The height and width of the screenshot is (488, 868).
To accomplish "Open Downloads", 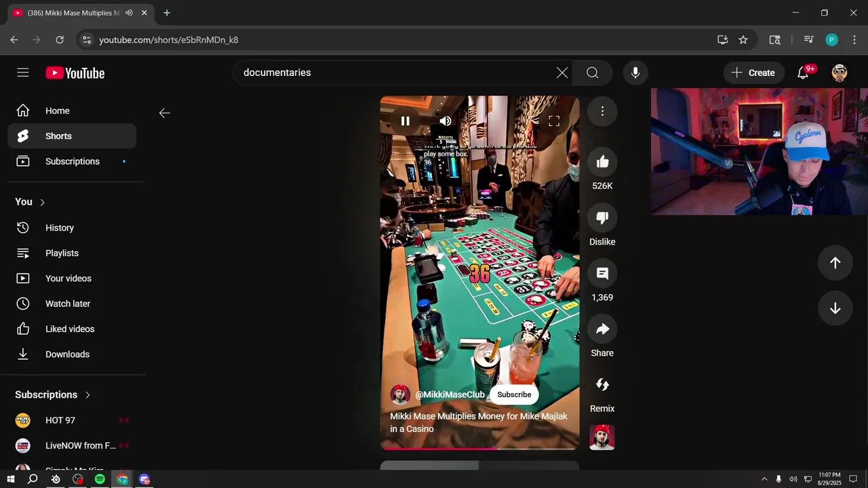I will coord(72,354).
